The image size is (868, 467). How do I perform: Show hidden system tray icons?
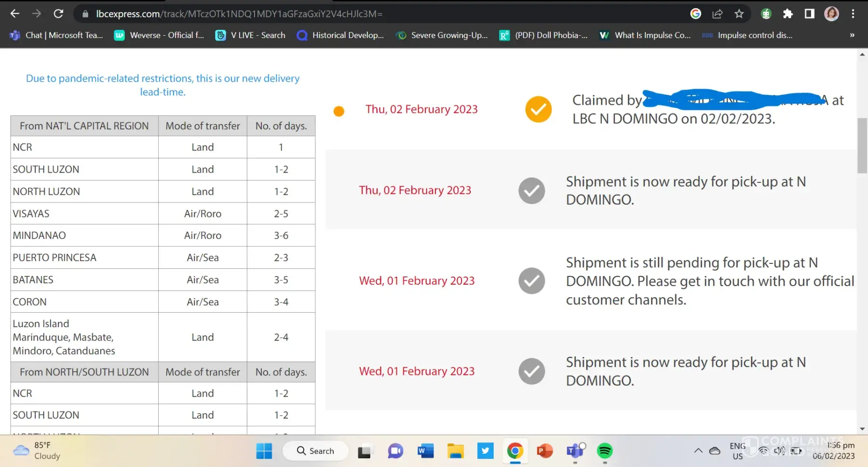pos(698,451)
